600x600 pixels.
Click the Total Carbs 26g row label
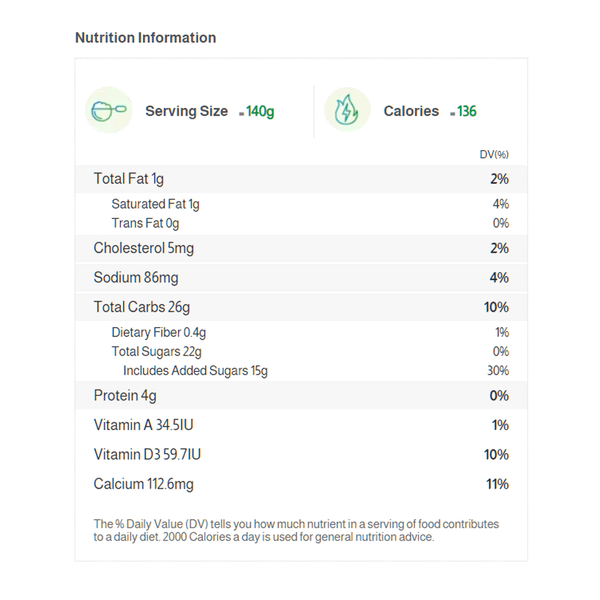pyautogui.click(x=141, y=307)
